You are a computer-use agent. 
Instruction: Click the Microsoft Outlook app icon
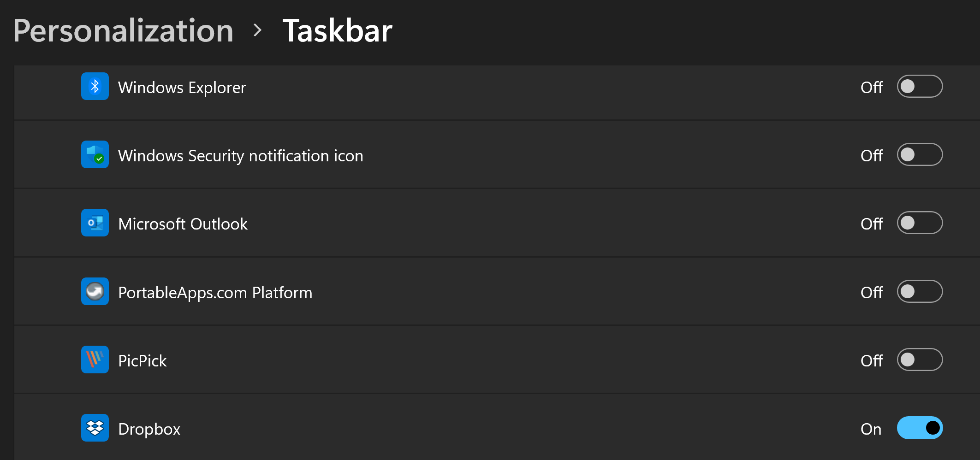tap(95, 223)
